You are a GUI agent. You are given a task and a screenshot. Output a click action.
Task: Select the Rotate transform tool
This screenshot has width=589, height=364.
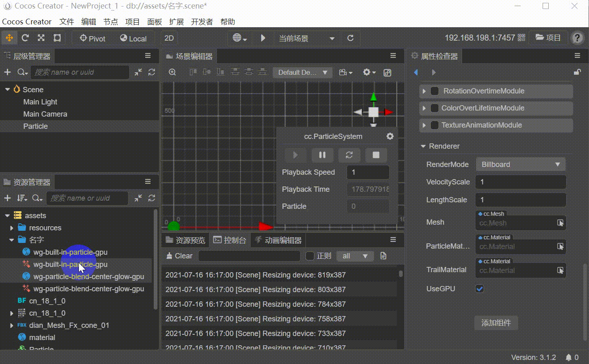coord(25,38)
